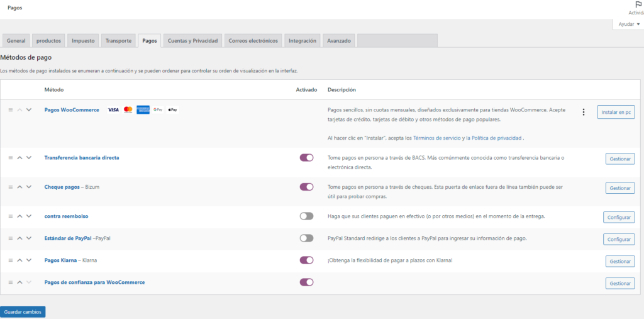Move Pagos Klarna down
Screen dimensions: 644x319
pyautogui.click(x=29, y=260)
